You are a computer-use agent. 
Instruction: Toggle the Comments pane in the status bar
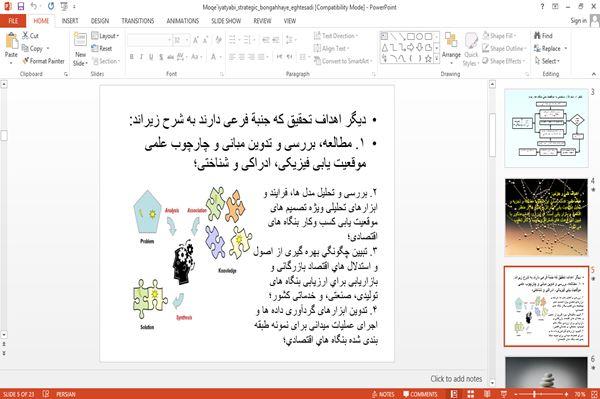coord(420,394)
